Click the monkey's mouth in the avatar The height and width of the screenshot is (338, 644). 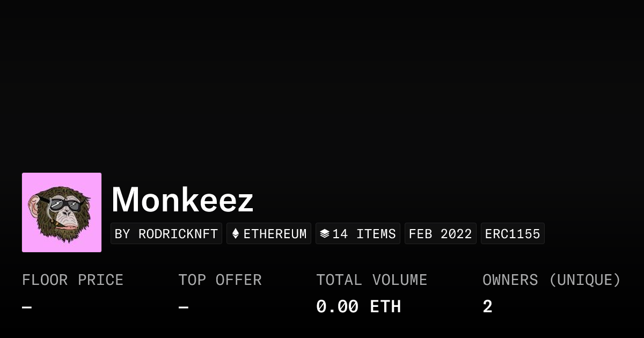tap(67, 226)
